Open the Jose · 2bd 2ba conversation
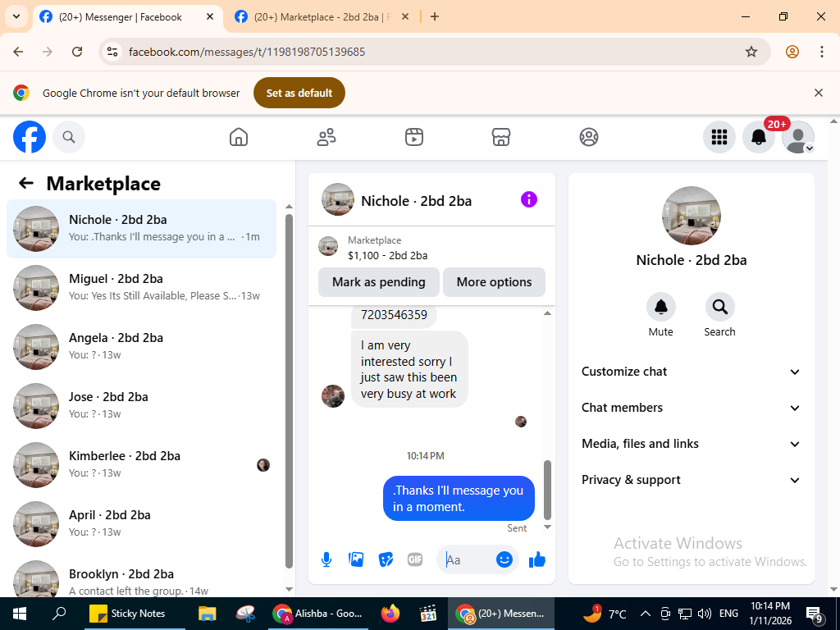The height and width of the screenshot is (630, 840). (x=141, y=405)
